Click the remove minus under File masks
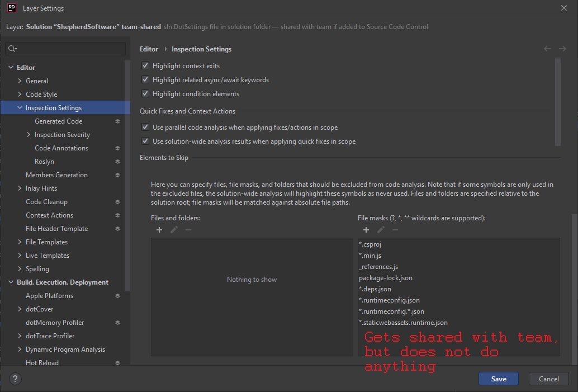 (395, 230)
